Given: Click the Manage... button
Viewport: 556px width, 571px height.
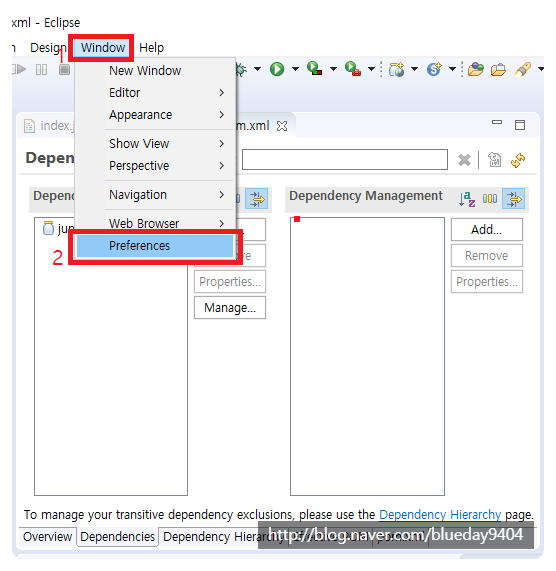Looking at the screenshot, I should coord(230,308).
